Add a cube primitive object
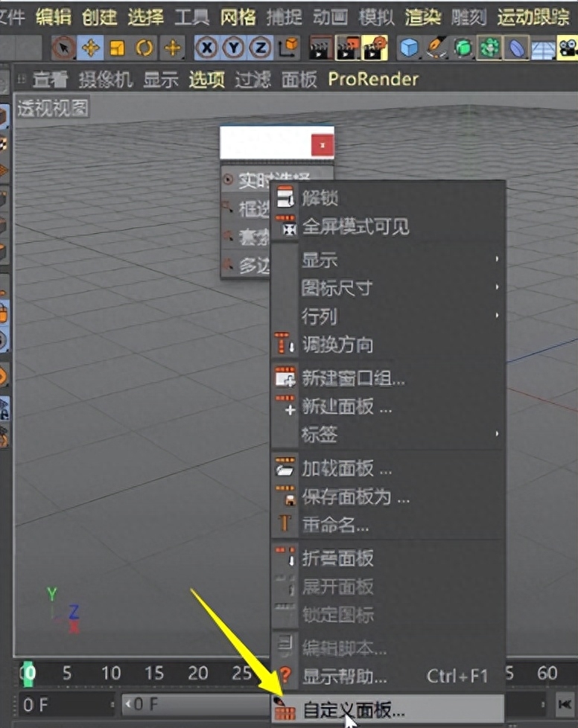578x728 pixels. (x=410, y=48)
